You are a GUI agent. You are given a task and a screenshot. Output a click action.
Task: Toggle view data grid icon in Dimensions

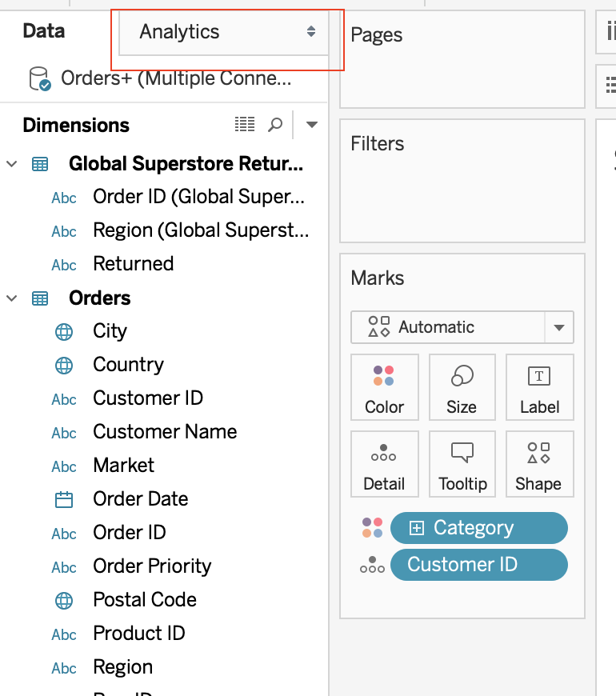point(245,125)
